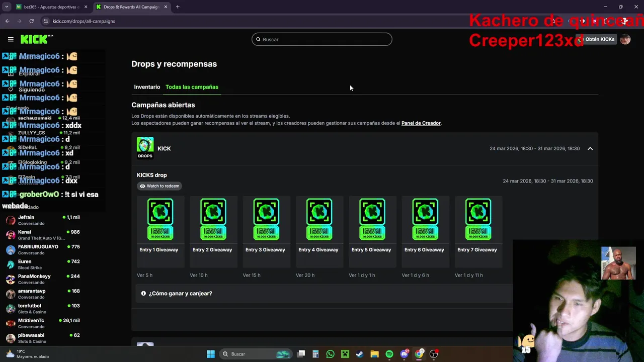The image size is (644, 362).
Task: Open MrStivenTc channel in sidebar
Action: click(x=43, y=323)
